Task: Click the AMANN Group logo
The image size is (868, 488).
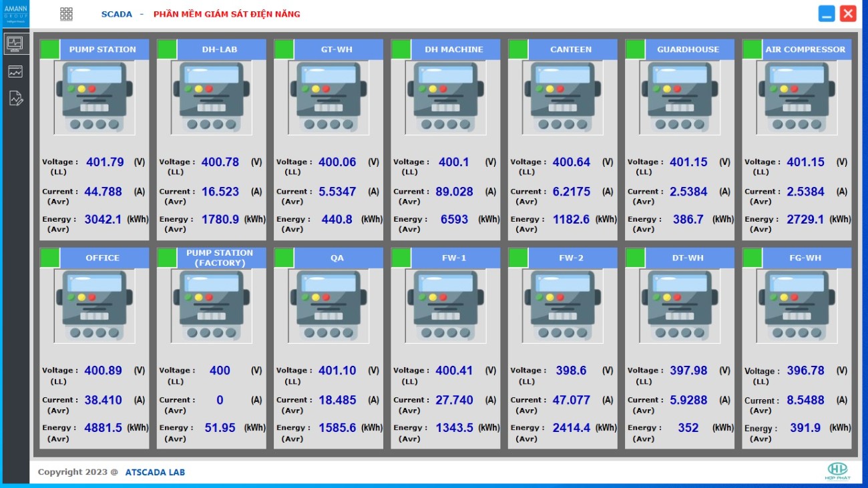Action: pyautogui.click(x=15, y=13)
